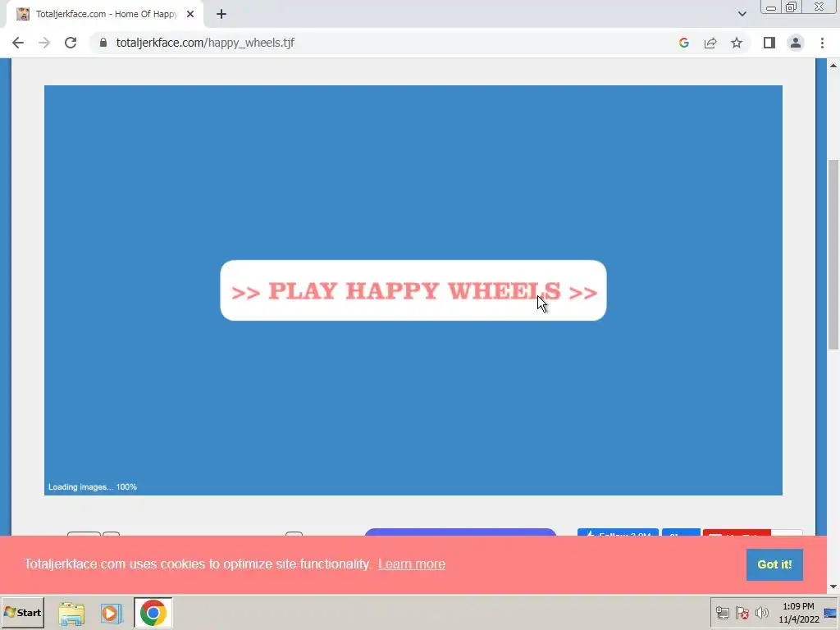
Task: Click the scrollbar down arrow
Action: pos(833,587)
